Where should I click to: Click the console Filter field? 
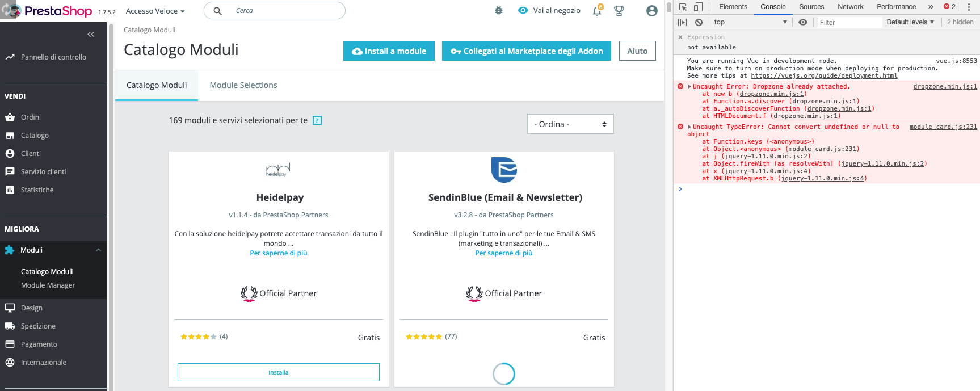tap(848, 22)
